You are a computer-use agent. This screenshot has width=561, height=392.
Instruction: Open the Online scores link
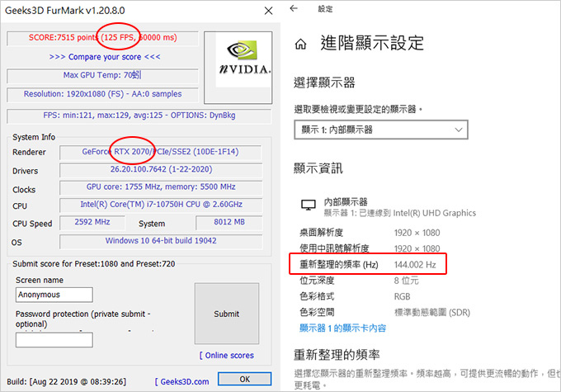(227, 355)
